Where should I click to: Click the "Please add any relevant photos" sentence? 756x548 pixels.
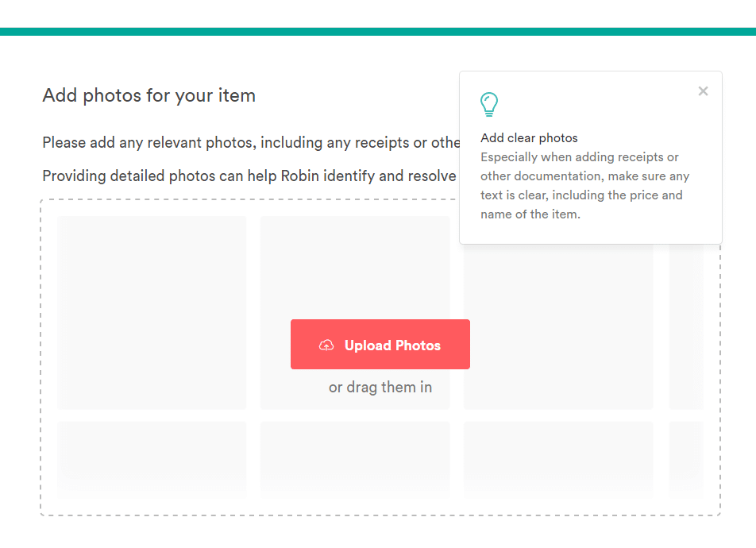(x=251, y=143)
